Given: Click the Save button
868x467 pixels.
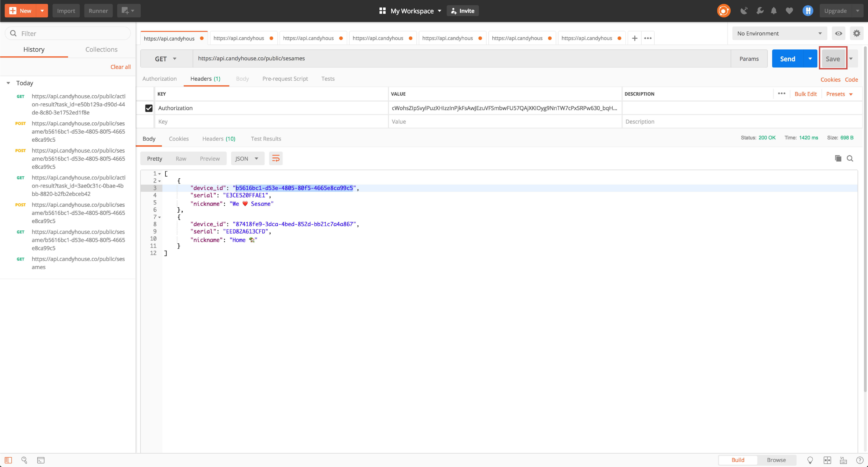Looking at the screenshot, I should (833, 59).
